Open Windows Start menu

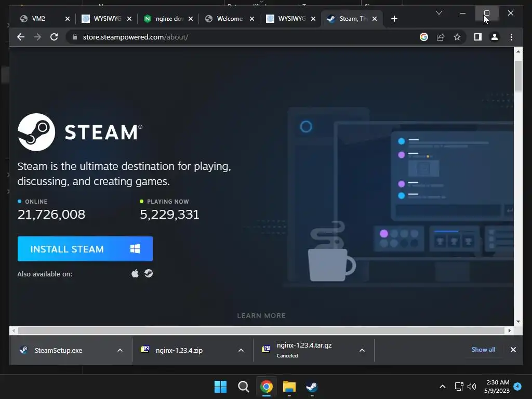220,387
